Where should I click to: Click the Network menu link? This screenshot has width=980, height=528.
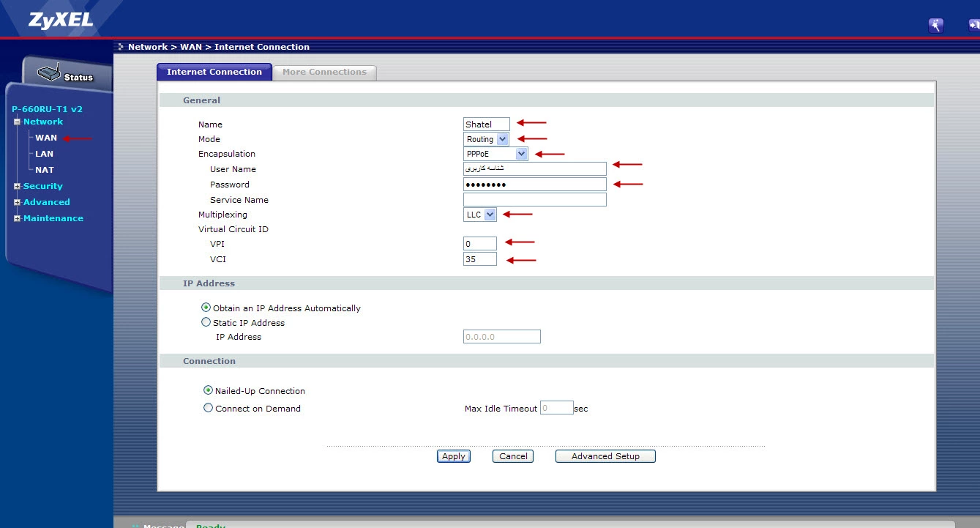pyautogui.click(x=42, y=122)
